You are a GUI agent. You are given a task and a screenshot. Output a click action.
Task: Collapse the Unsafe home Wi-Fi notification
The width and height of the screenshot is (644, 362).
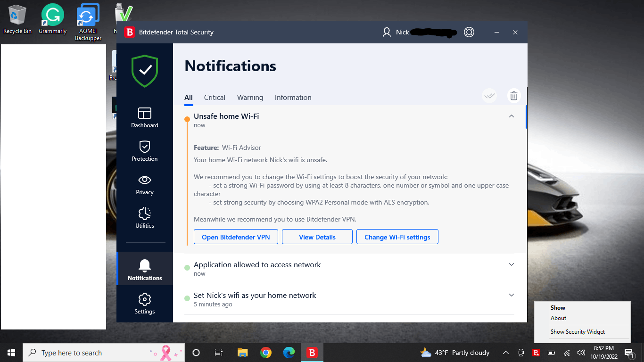coord(512,116)
